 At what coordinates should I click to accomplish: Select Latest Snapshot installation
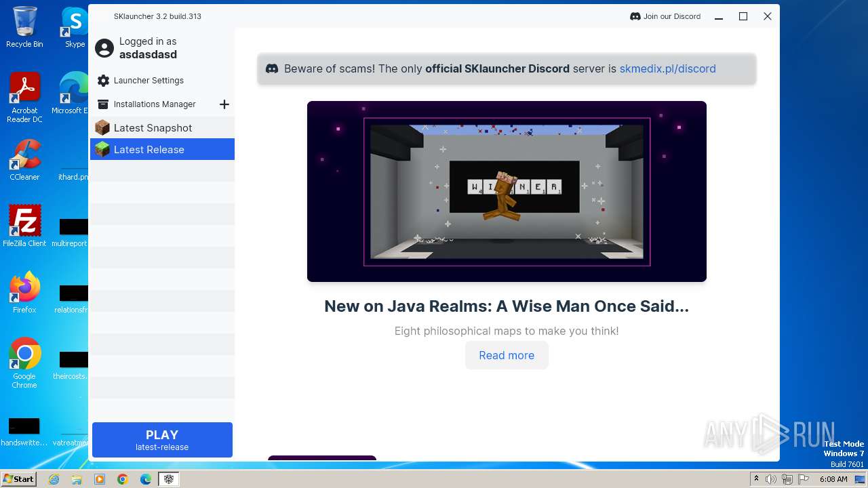click(x=162, y=127)
